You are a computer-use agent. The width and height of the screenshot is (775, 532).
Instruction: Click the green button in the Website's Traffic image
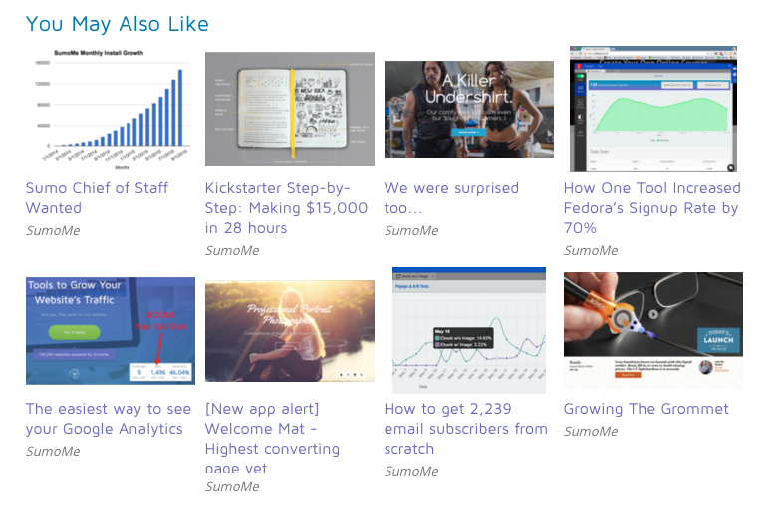(x=74, y=333)
